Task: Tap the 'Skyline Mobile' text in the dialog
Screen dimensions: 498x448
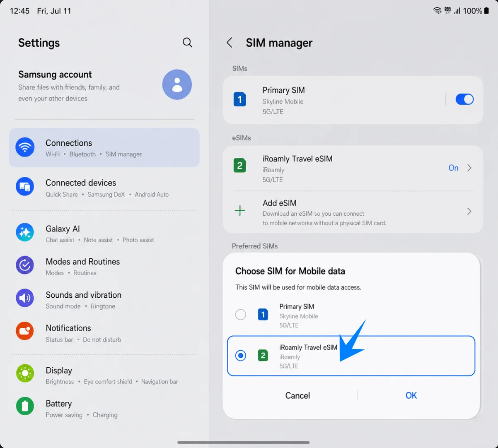Action: click(x=299, y=316)
